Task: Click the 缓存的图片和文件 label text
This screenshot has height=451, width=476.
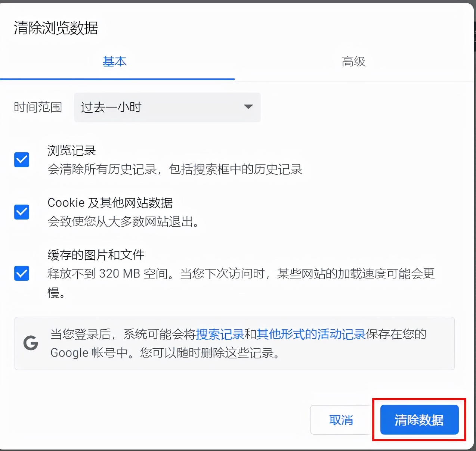Action: click(96, 255)
